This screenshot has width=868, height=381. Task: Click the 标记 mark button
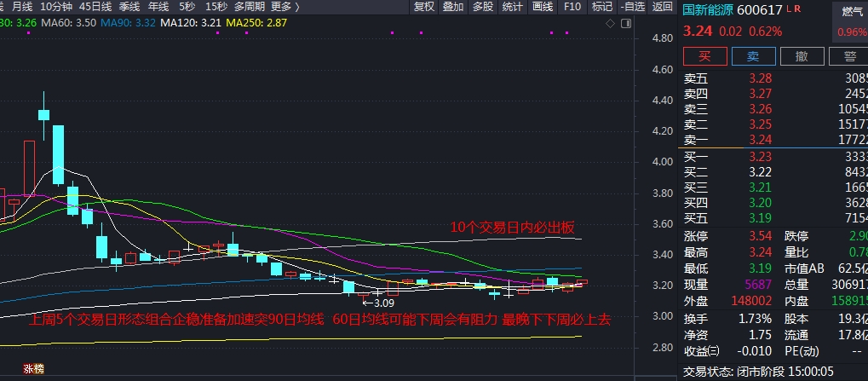(602, 7)
